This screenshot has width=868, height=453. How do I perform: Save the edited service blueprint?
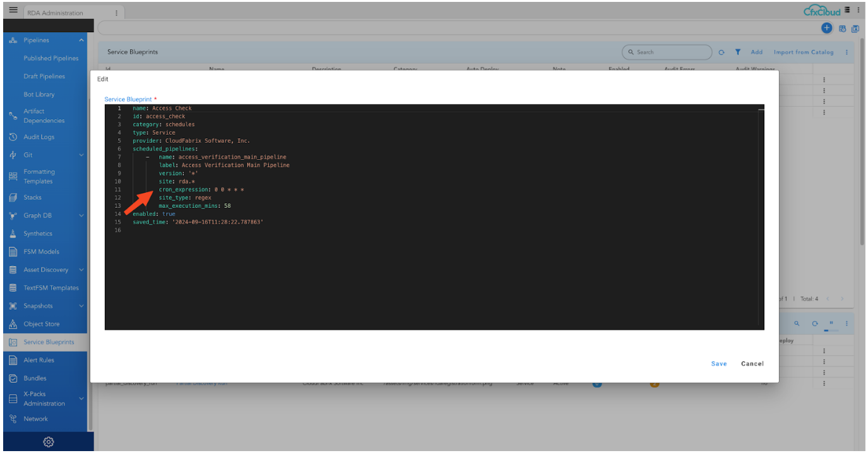click(719, 364)
